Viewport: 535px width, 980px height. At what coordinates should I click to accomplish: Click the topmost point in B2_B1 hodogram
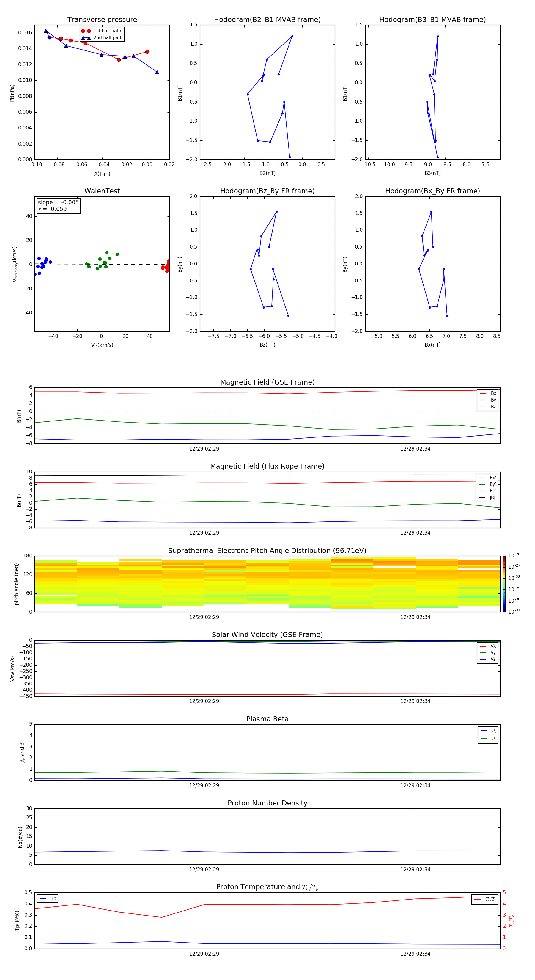tap(292, 37)
